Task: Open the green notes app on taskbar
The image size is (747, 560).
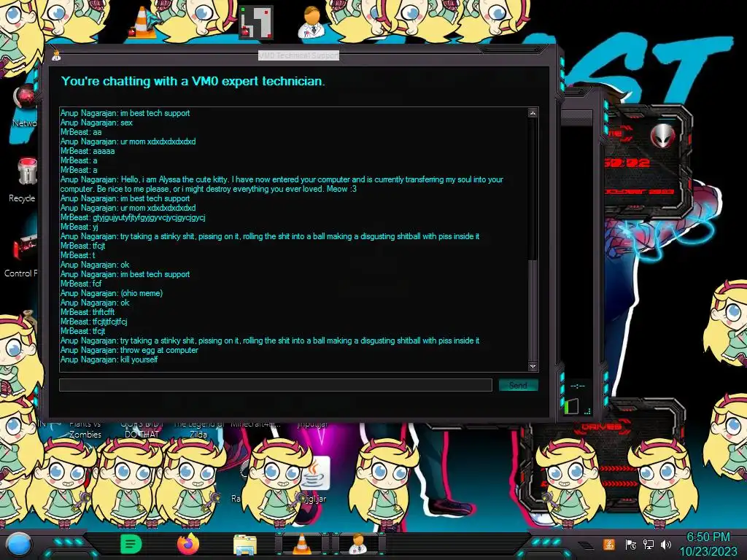Action: (131, 544)
